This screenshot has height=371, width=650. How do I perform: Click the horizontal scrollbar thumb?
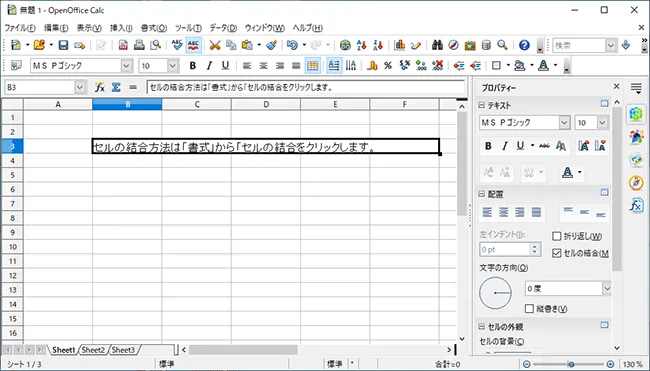click(x=243, y=350)
